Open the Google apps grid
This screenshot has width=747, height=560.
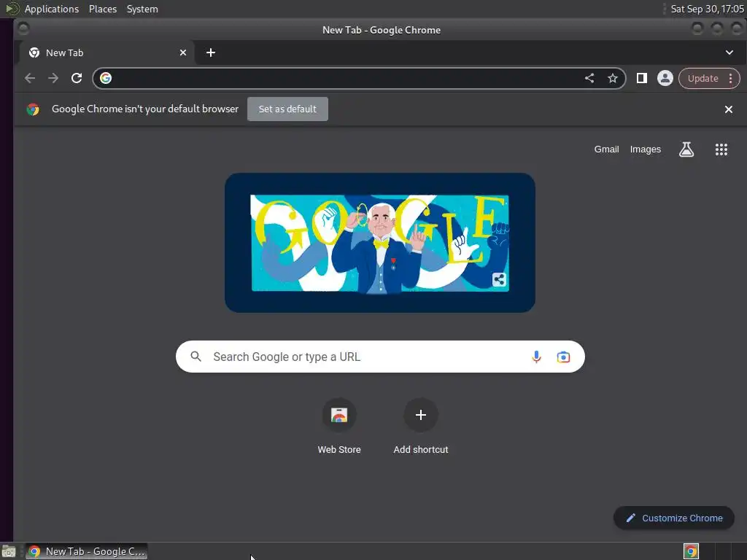pyautogui.click(x=721, y=149)
